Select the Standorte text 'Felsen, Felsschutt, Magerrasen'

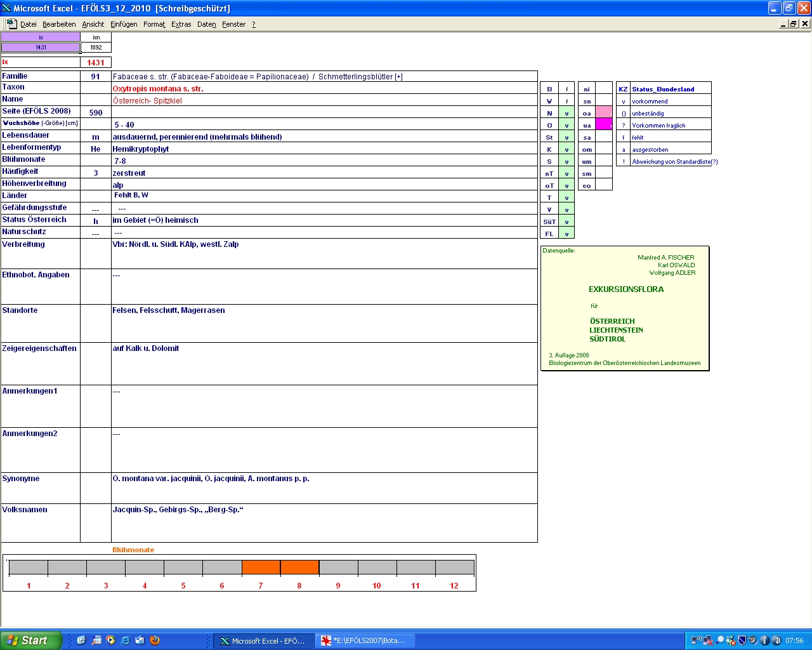pos(169,310)
